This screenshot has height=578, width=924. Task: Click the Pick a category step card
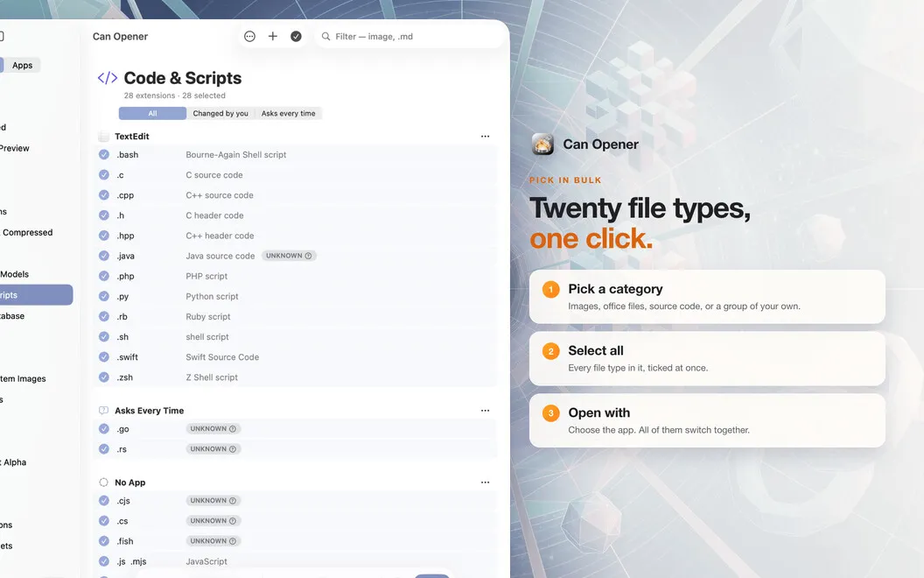pos(707,297)
